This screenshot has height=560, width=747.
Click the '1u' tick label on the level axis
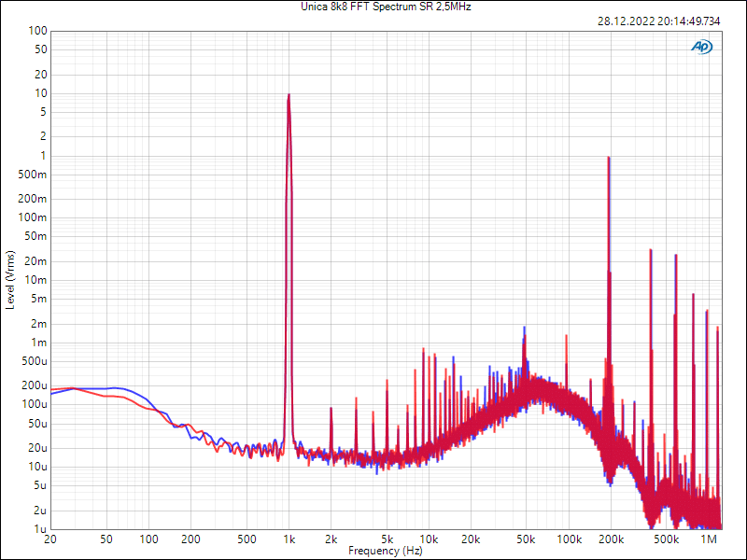pos(41,529)
